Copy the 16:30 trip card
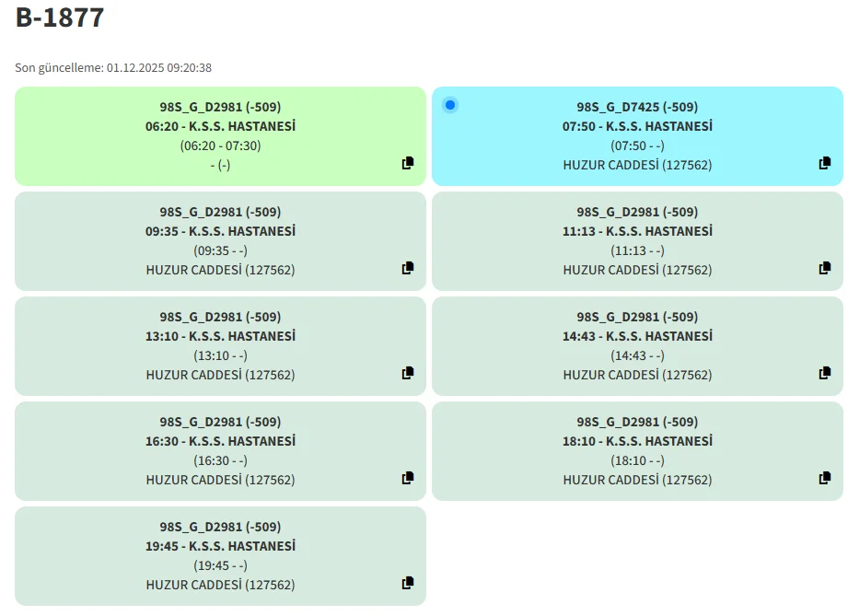This screenshot has height=616, width=848. 408,479
